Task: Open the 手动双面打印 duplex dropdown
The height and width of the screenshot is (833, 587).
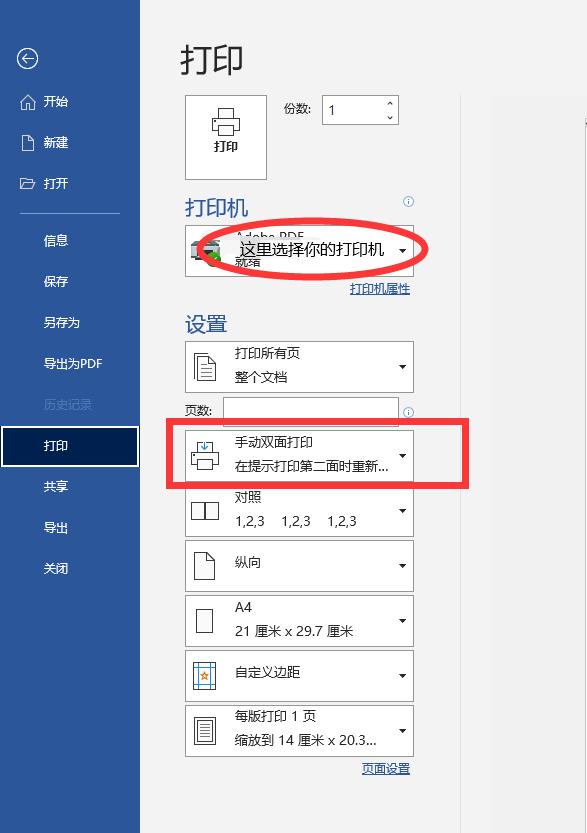Action: 299,455
